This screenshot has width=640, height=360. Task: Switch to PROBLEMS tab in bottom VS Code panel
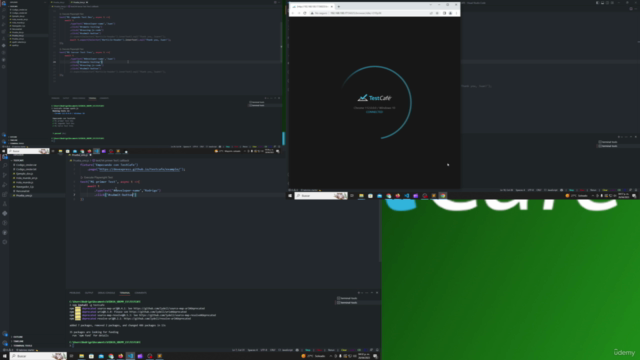click(x=75, y=293)
